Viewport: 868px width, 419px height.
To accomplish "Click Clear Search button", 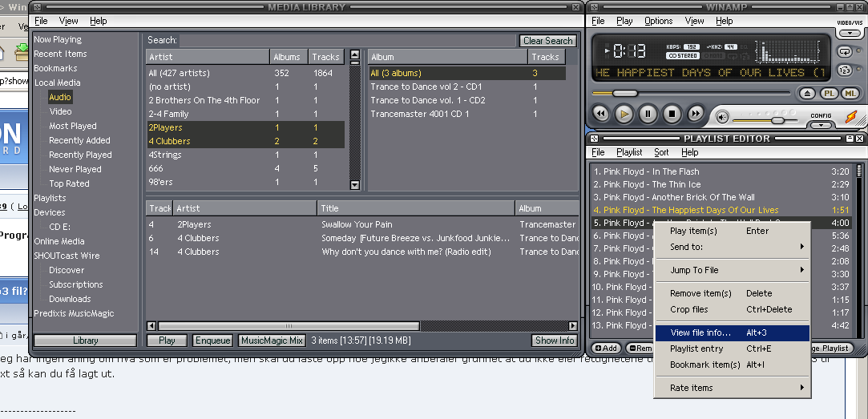I will point(547,40).
